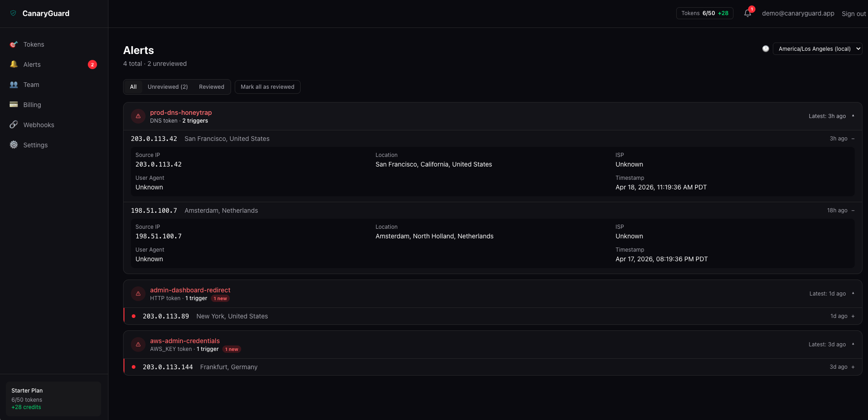Screen dimensions: 868x420
Task: Open the timezone dropdown America/Los Angeles
Action: point(817,48)
